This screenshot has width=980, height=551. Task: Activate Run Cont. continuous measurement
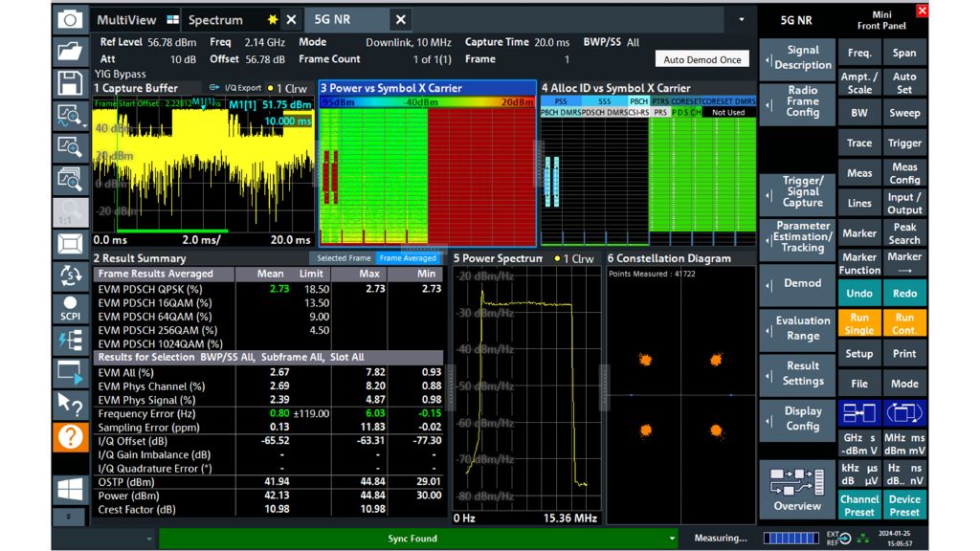click(904, 323)
